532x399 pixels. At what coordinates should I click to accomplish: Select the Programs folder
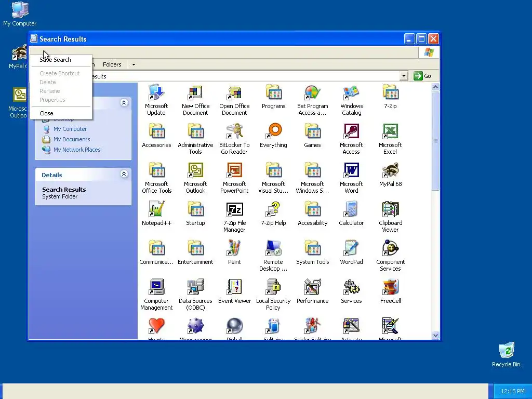273,97
